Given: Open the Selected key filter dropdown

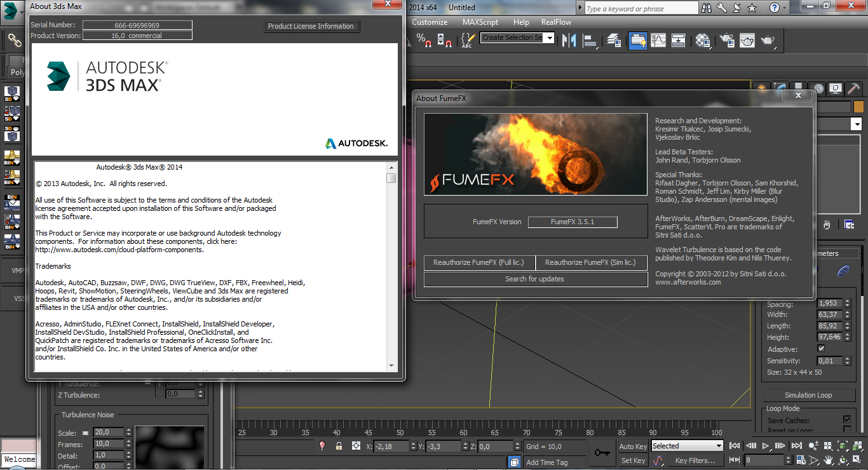Looking at the screenshot, I should pos(686,446).
